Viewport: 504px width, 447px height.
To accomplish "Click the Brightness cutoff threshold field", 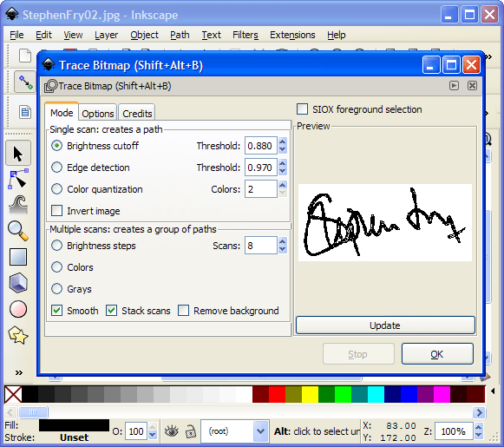I will 261,146.
